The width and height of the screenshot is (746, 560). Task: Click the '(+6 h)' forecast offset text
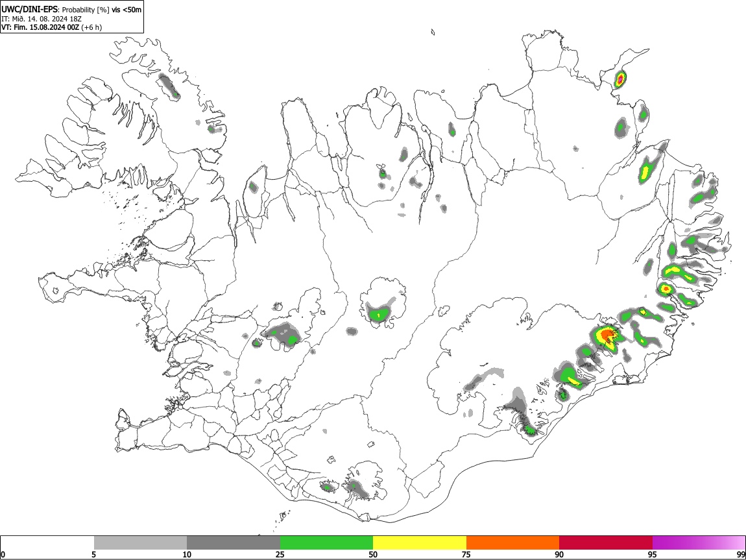pos(91,28)
